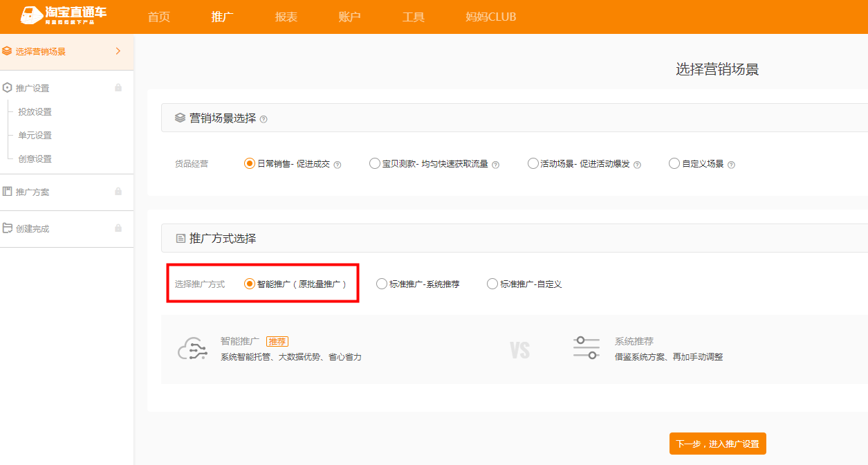Click help icon beside 日常销售 option
The height and width of the screenshot is (465, 868).
pyautogui.click(x=338, y=165)
